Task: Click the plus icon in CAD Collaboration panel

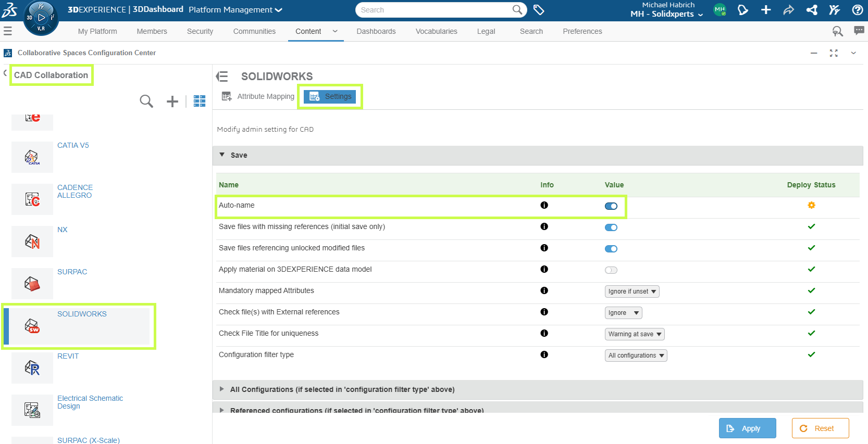Action: click(x=172, y=102)
